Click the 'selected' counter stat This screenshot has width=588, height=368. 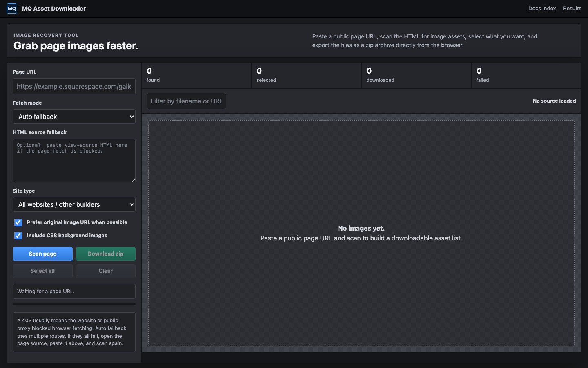[306, 75]
